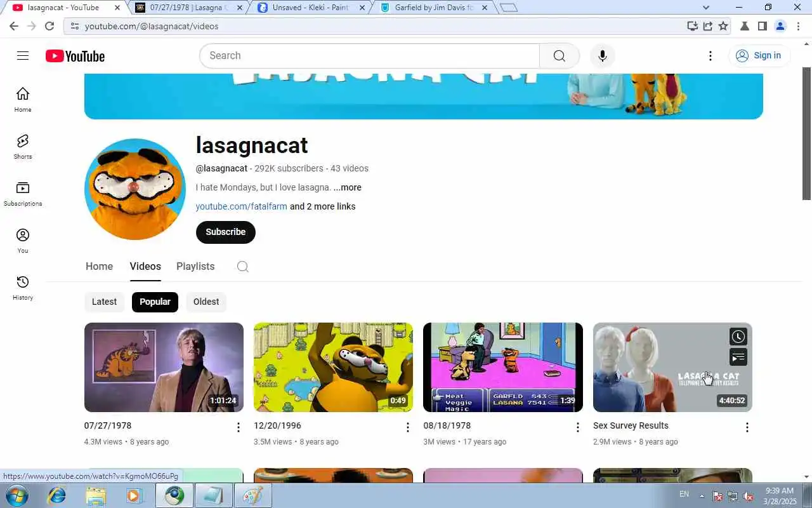Open the media player taskbar icon

coord(134,495)
